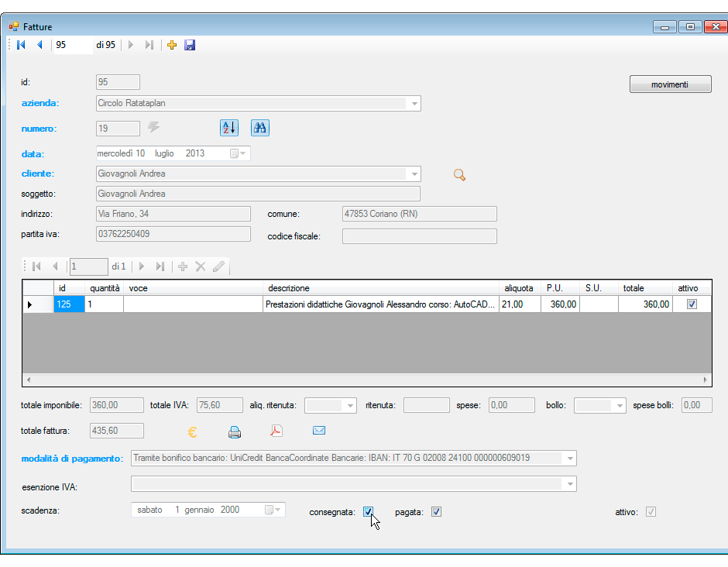Open the scadenza date picker dropdown
728x567 pixels.
[277, 510]
